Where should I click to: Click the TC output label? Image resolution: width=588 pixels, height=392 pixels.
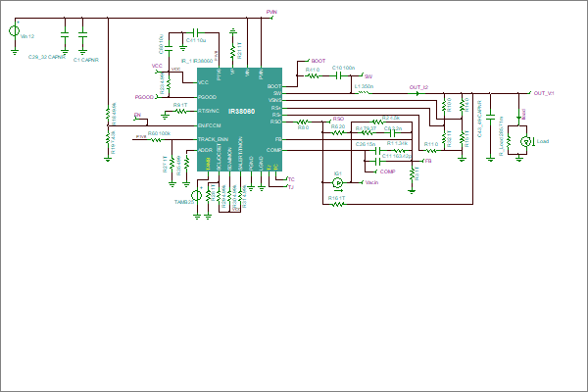[291, 179]
